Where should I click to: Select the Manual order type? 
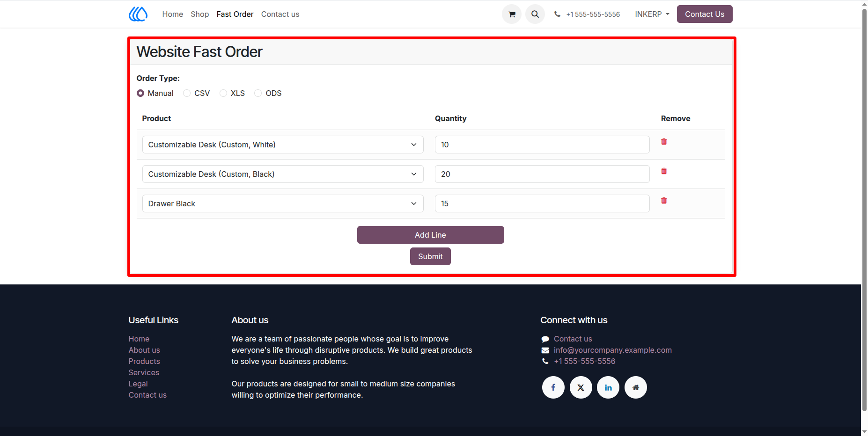point(140,93)
